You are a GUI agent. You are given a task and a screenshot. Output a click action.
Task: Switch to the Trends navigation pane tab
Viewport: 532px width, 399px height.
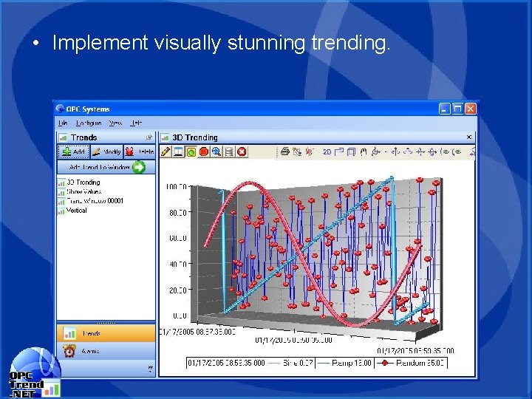point(106,333)
